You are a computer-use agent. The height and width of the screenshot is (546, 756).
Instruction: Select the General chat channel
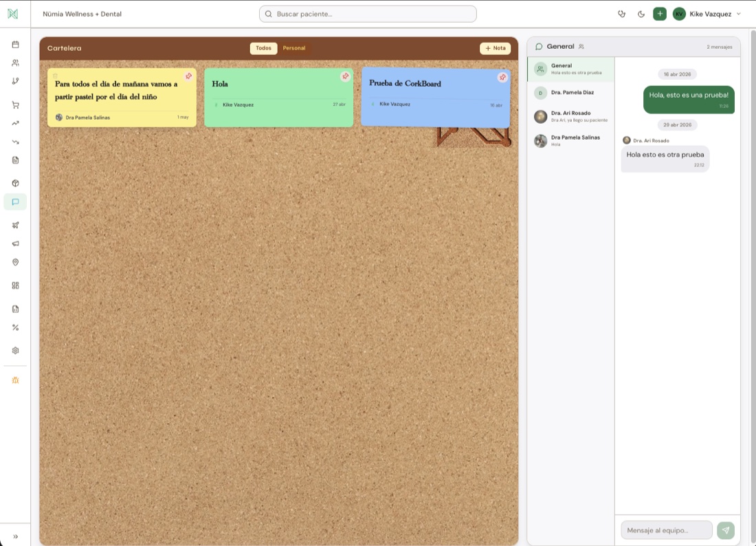point(571,69)
